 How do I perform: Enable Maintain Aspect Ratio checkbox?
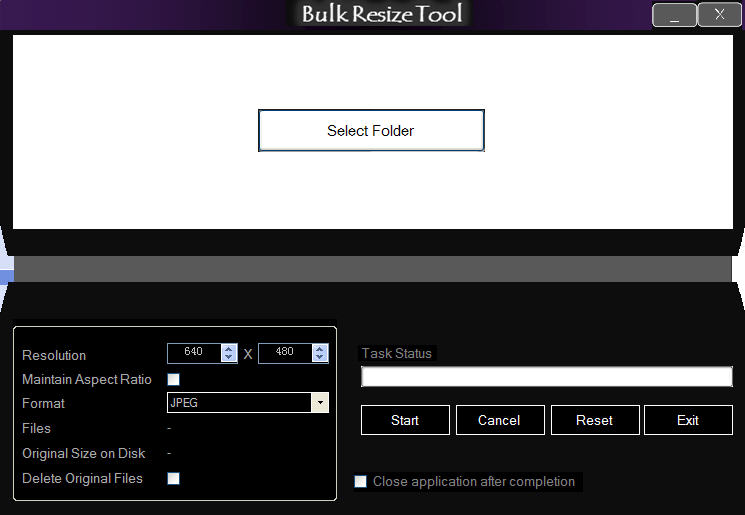click(x=173, y=380)
